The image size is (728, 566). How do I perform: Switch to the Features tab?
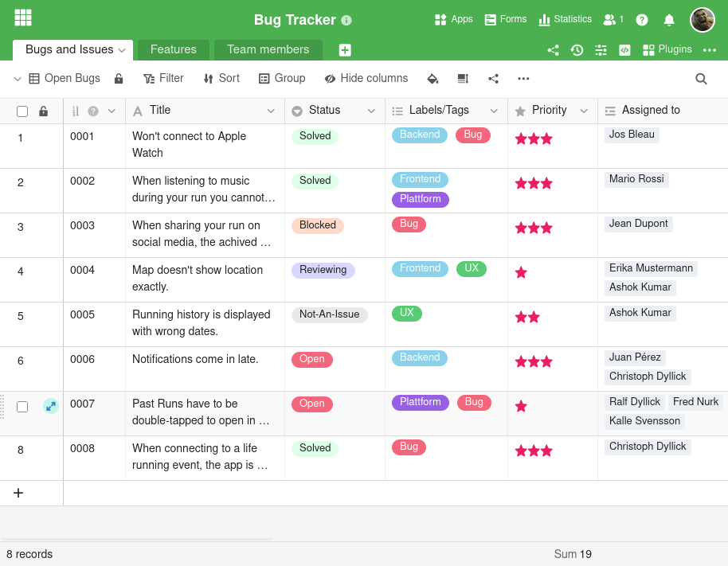click(x=173, y=49)
